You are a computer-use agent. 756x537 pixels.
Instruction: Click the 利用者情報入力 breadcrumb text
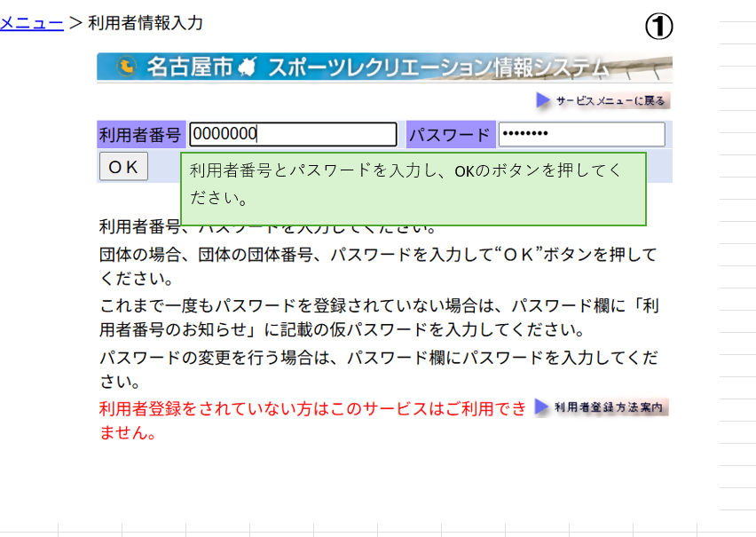tap(146, 23)
